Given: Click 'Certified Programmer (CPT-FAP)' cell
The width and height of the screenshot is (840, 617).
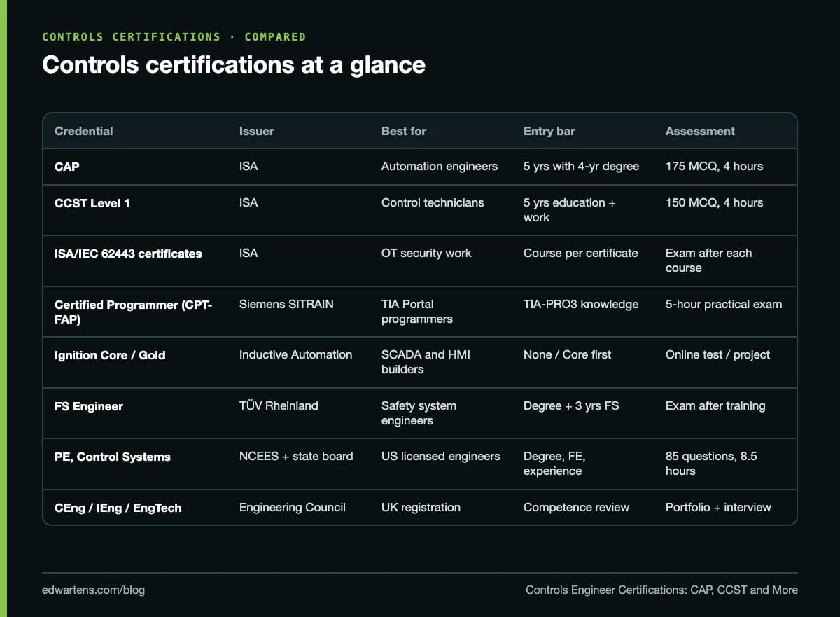Looking at the screenshot, I should click(x=133, y=312).
